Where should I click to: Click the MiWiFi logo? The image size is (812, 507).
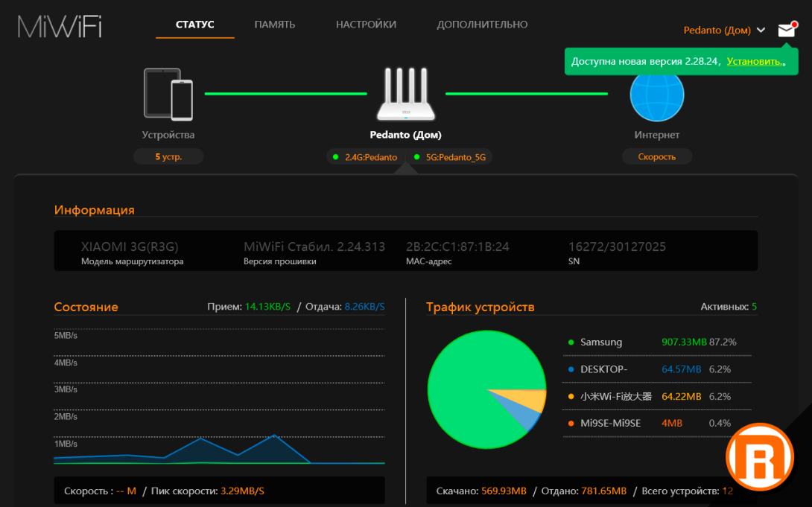click(x=60, y=26)
